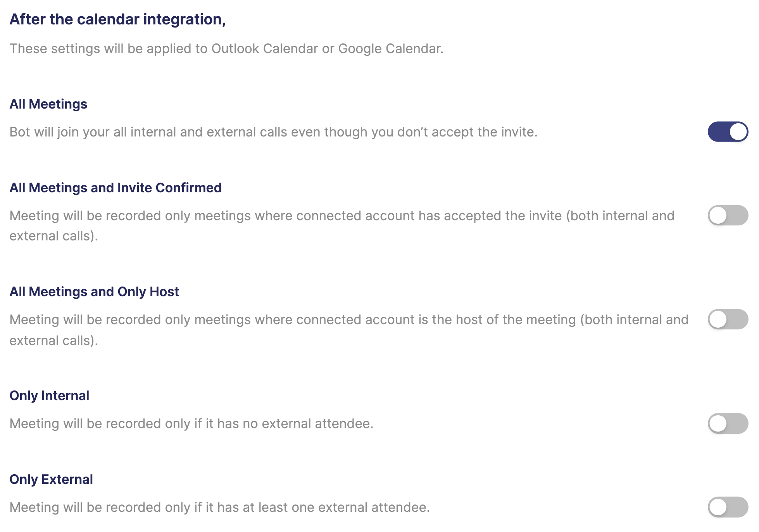Click the 'at least one external attendee' description

220,507
